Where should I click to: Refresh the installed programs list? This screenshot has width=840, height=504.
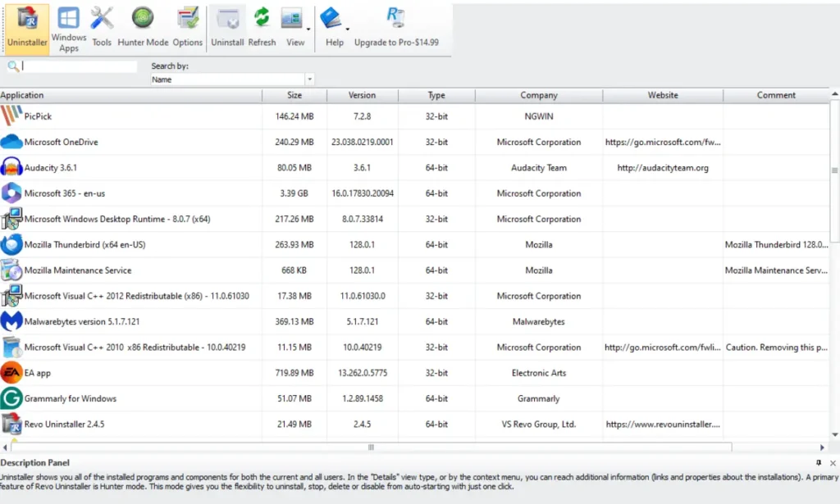point(262,29)
